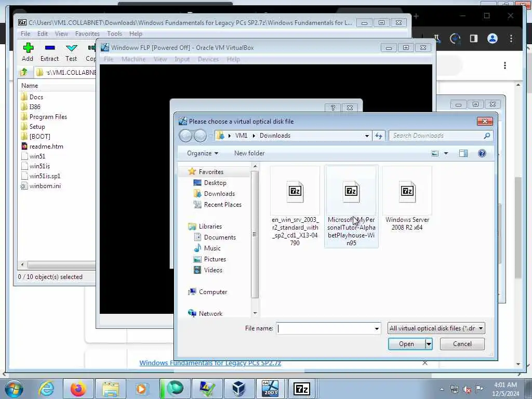
Task: Open View menu in 7-Zip
Action: click(x=61, y=34)
